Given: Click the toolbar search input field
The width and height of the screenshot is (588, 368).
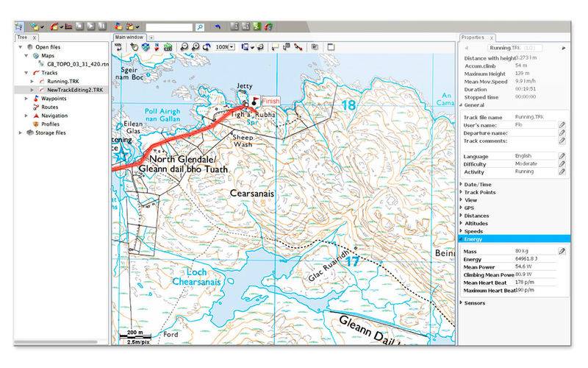Looking at the screenshot, I should [169, 26].
